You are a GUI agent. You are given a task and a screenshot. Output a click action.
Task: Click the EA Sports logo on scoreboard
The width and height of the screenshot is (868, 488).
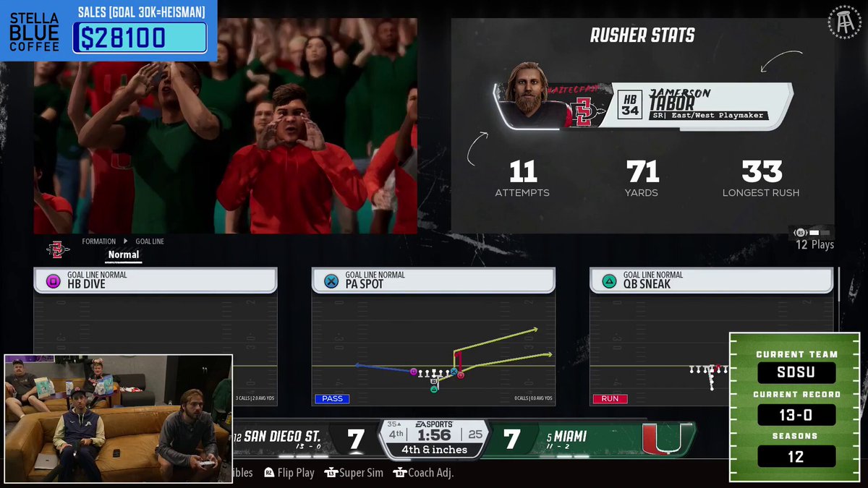434,424
